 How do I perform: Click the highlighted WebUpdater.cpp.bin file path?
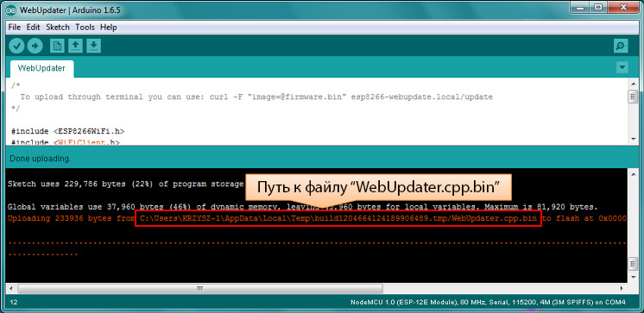[338, 219]
